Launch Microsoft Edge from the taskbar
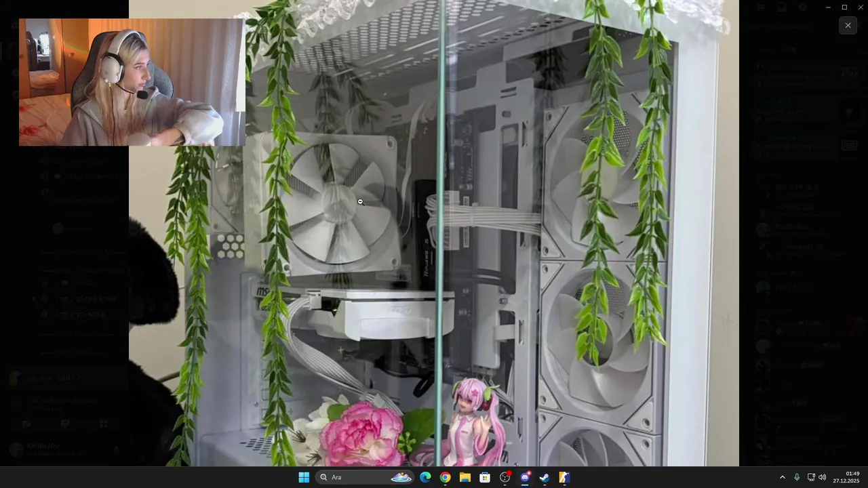Screen dimensions: 868x488 [425, 477]
